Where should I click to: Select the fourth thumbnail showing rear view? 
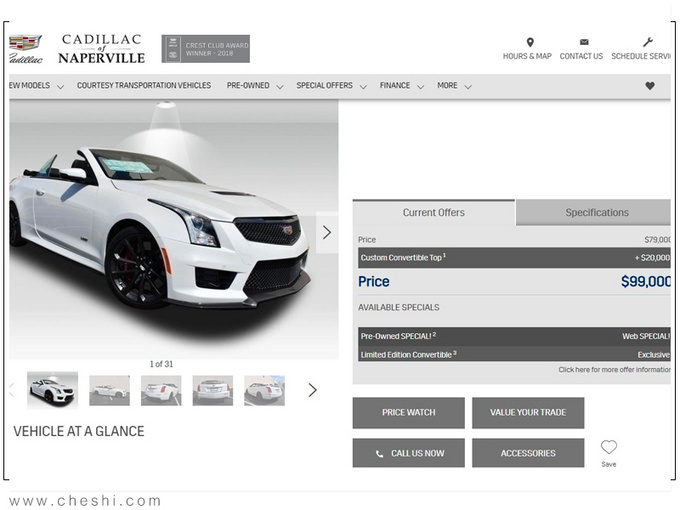(x=212, y=391)
